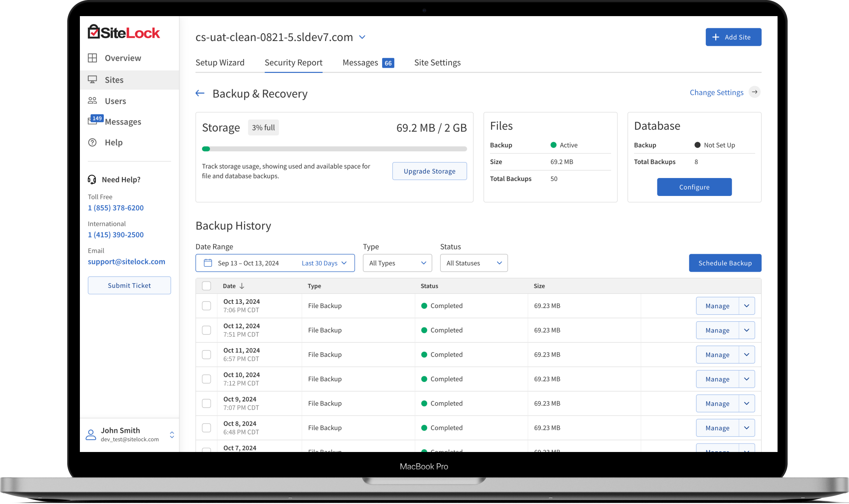Switch to the Site Settings tab
The image size is (849, 504).
437,63
